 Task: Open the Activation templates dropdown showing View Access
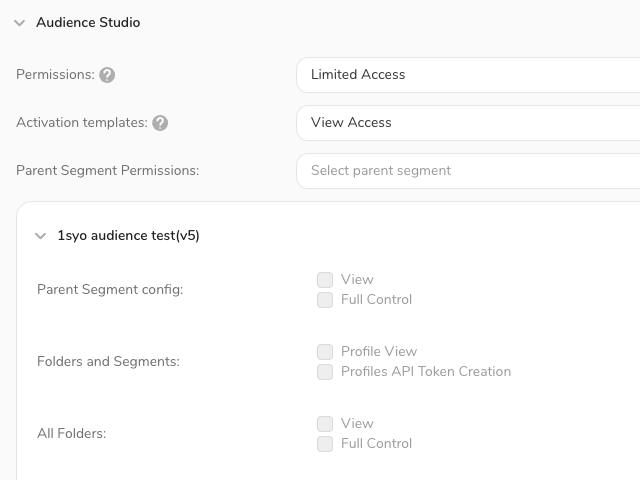coord(470,122)
